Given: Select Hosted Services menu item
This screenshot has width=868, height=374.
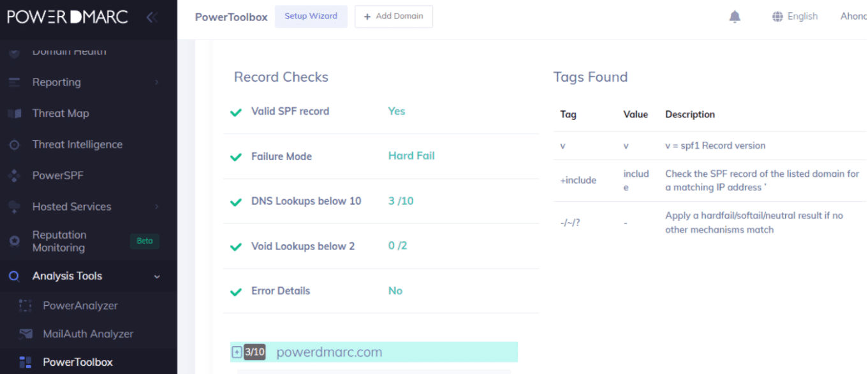Looking at the screenshot, I should tap(71, 207).
